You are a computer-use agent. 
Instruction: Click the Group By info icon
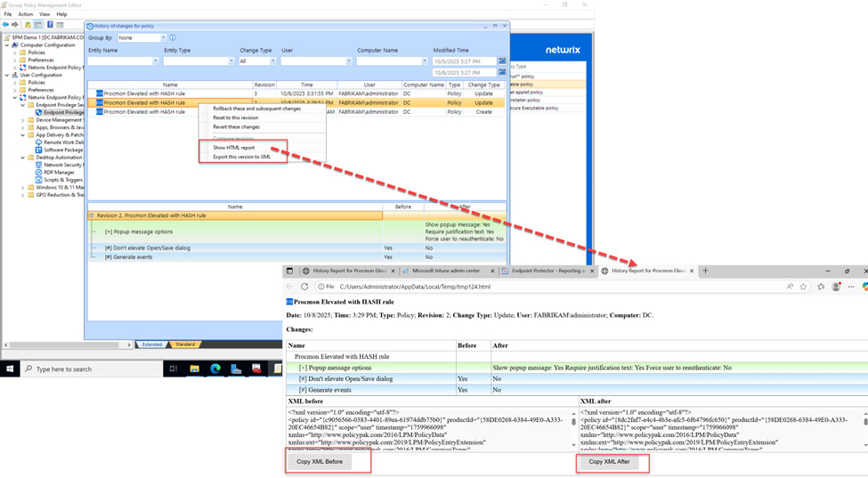point(172,38)
